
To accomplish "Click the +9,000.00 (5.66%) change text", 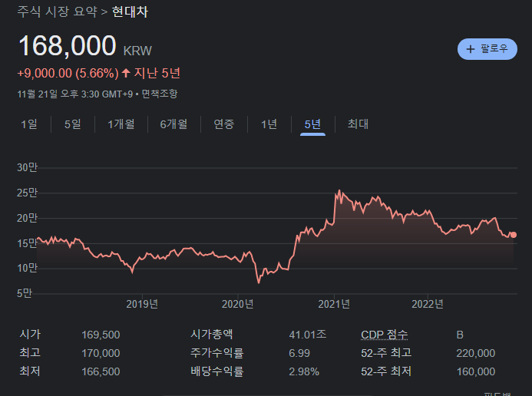I will point(68,73).
